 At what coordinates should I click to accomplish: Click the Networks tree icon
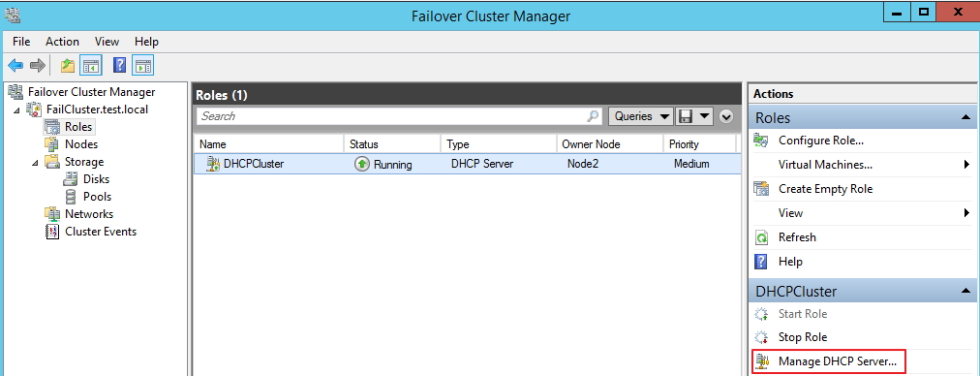(52, 214)
